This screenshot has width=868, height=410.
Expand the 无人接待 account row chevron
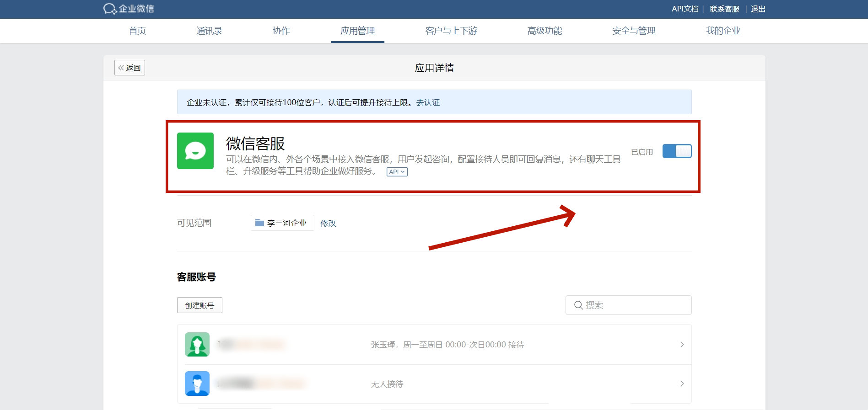coord(682,384)
